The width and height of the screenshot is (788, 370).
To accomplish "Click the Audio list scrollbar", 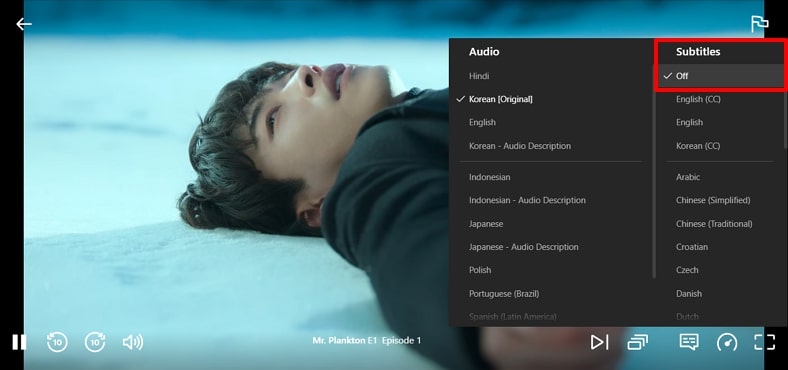I will (654, 171).
